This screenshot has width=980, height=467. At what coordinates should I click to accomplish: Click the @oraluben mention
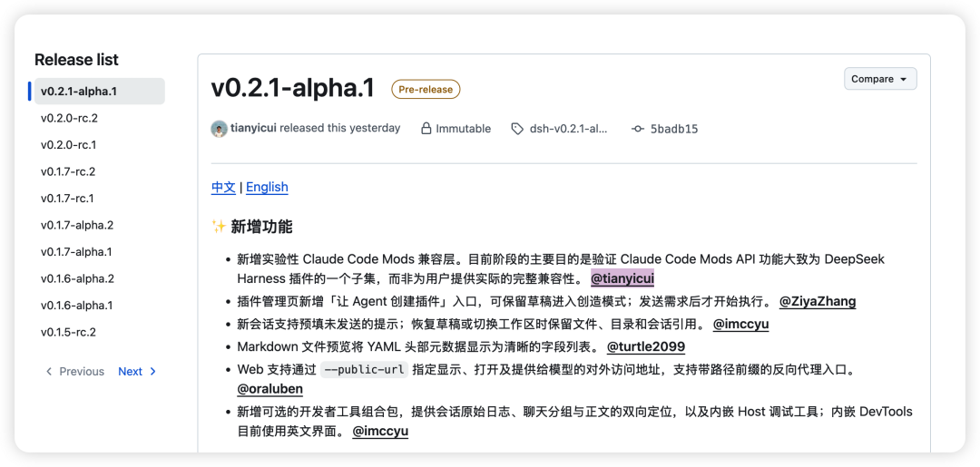(x=270, y=389)
